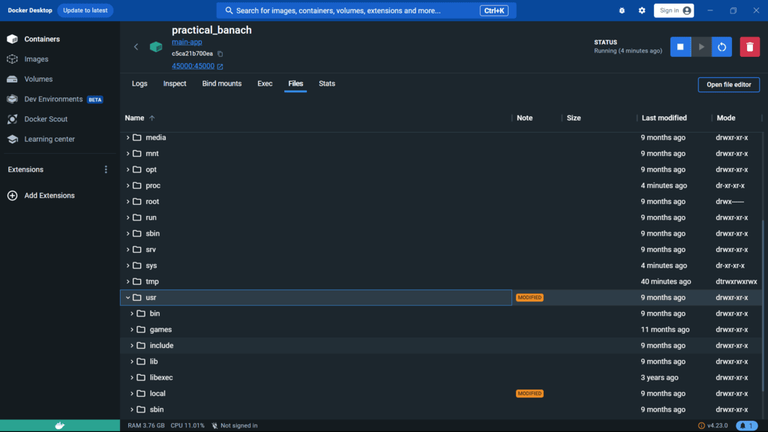Expand the run folder

[x=128, y=217]
